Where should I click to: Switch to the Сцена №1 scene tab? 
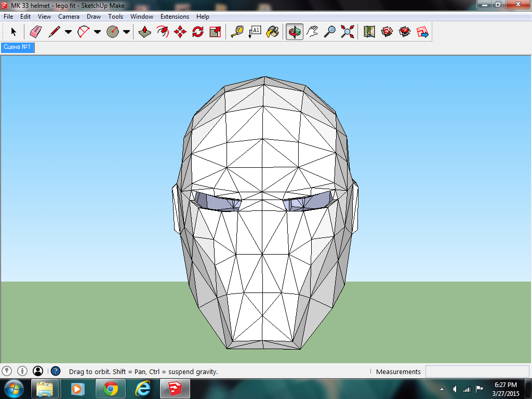coord(18,47)
